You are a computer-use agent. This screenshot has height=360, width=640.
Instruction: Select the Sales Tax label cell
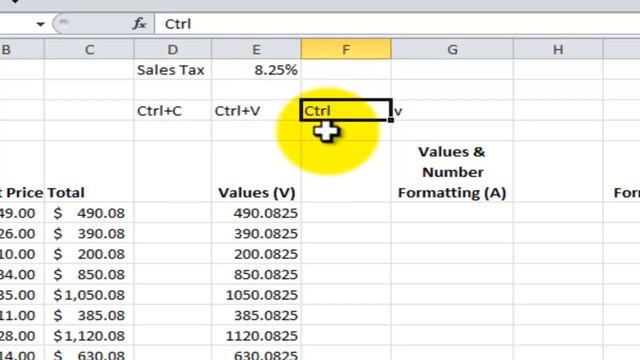[x=173, y=70]
